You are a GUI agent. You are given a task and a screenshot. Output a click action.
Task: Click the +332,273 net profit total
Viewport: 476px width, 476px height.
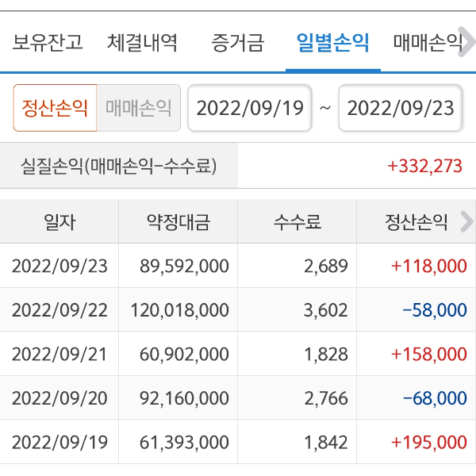pyautogui.click(x=424, y=167)
